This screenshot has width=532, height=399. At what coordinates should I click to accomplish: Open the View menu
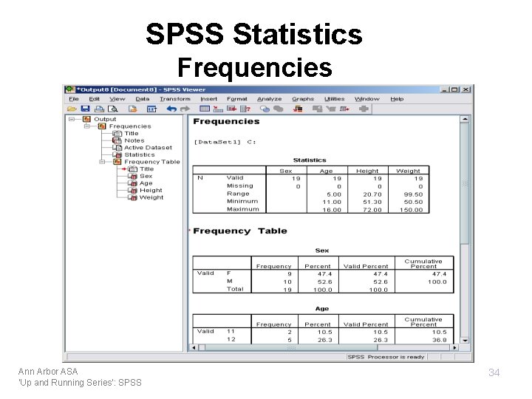117,99
